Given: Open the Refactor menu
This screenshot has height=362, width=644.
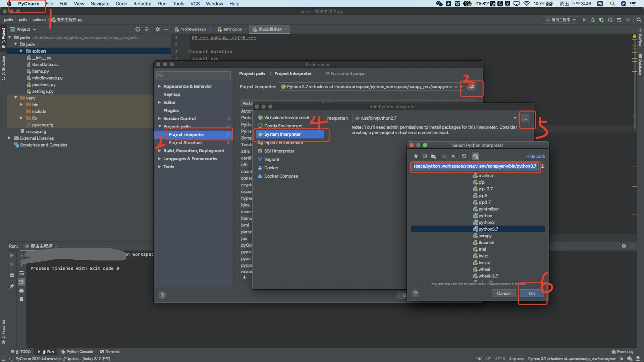Looking at the screenshot, I should 143,4.
